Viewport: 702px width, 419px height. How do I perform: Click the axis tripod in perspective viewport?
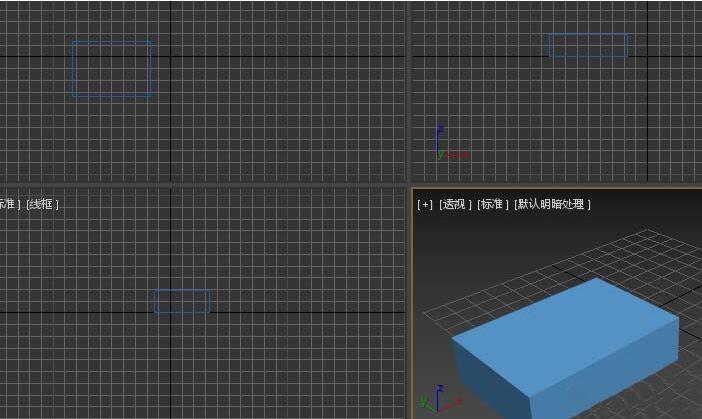point(430,400)
